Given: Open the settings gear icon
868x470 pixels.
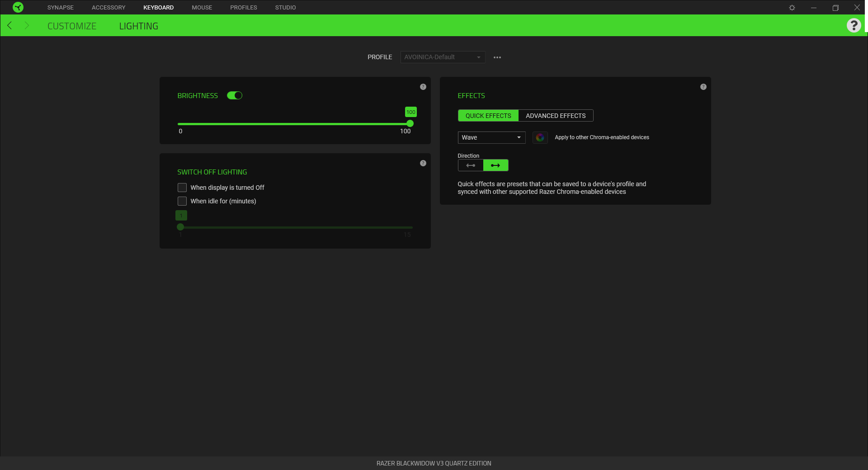Looking at the screenshot, I should (x=792, y=8).
